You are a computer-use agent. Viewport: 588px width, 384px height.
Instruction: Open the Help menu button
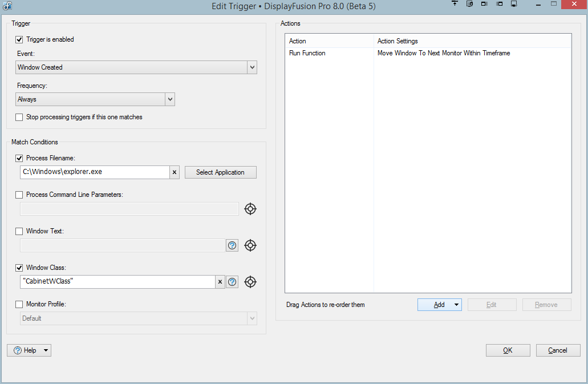pos(29,350)
